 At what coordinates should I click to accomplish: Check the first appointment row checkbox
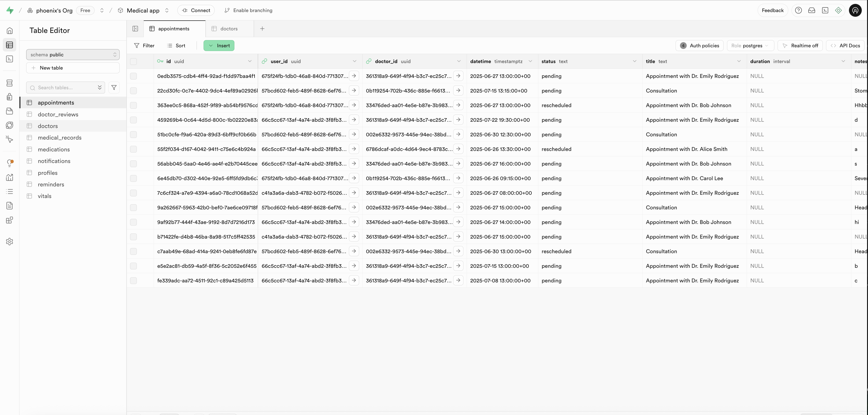(134, 76)
